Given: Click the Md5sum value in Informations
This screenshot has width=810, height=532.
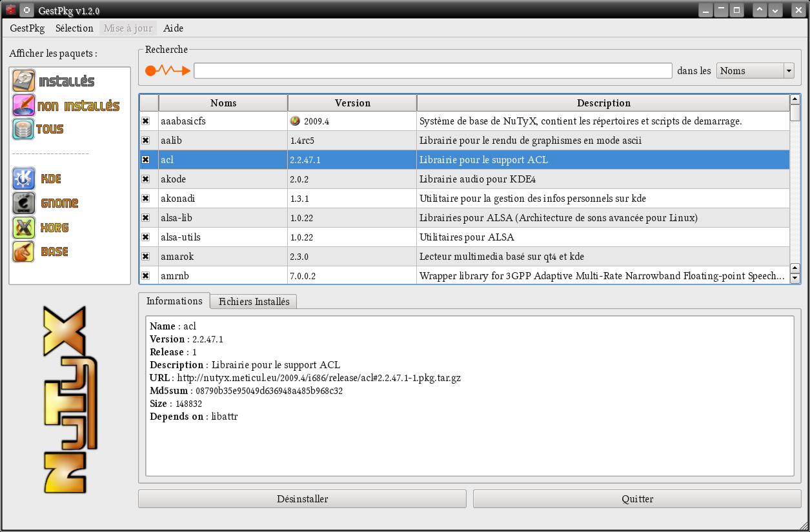Looking at the screenshot, I should click(x=269, y=391).
